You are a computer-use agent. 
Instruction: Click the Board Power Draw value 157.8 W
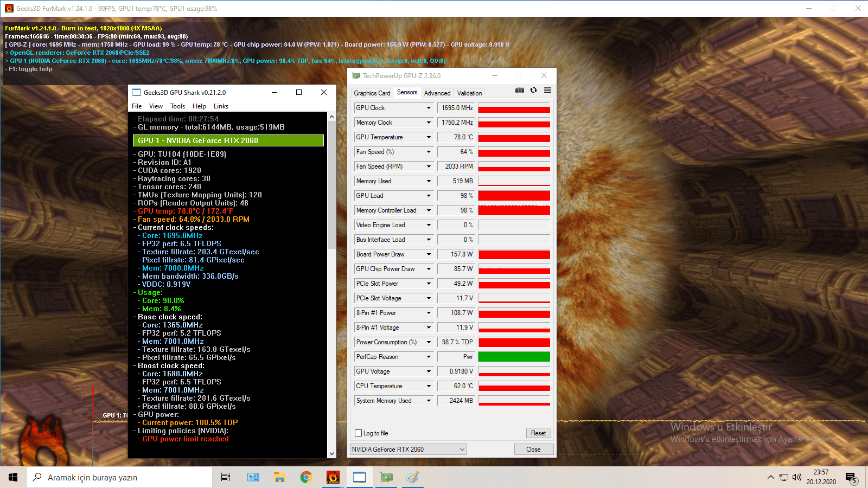pyautogui.click(x=456, y=254)
